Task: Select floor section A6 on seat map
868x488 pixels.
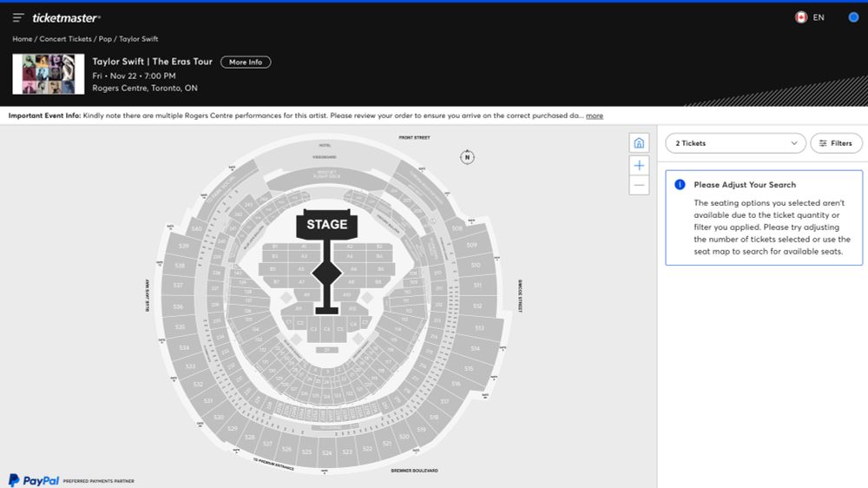Action: (x=353, y=269)
